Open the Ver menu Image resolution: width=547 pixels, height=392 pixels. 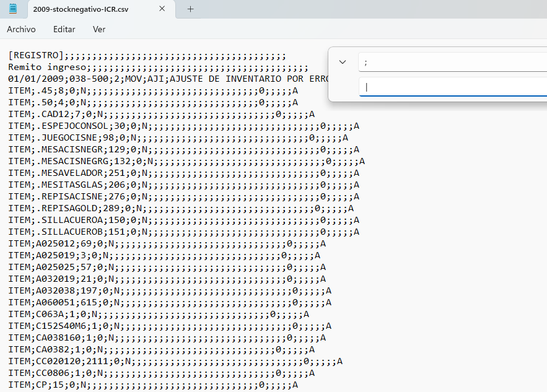tap(99, 29)
